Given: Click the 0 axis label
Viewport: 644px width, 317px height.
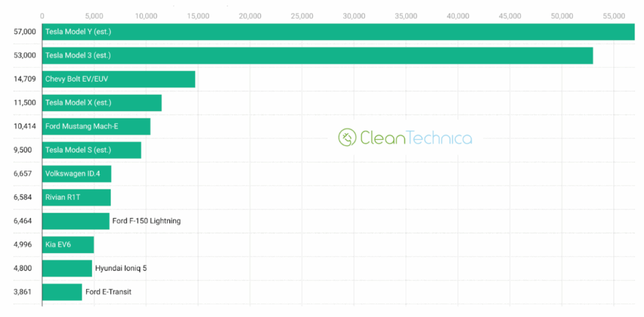Looking at the screenshot, I should click(x=42, y=16).
